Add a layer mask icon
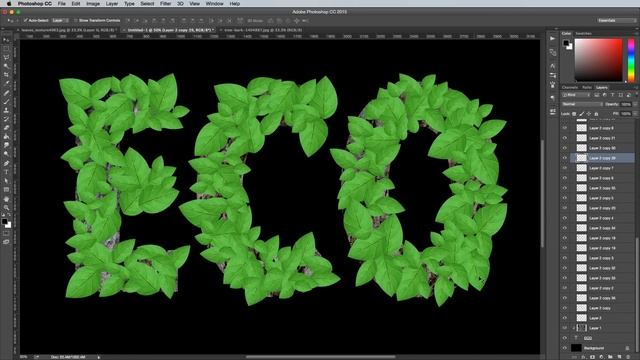Image resolution: width=640 pixels, height=360 pixels. click(592, 357)
